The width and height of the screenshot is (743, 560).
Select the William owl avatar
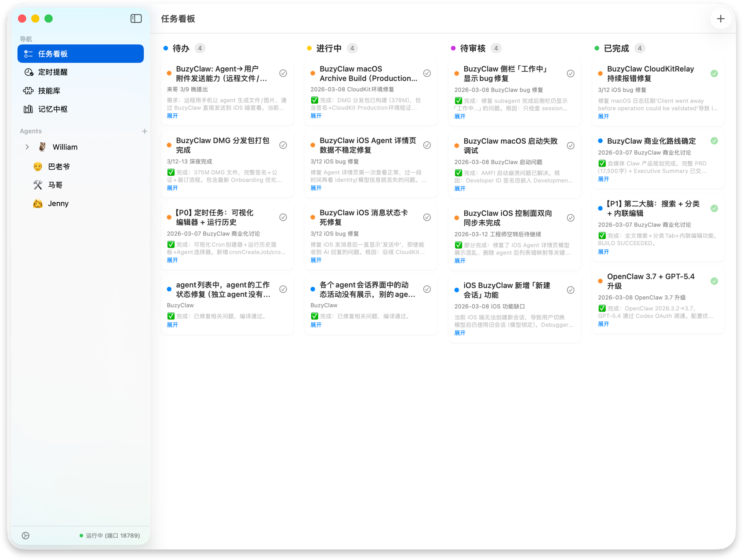pos(42,147)
